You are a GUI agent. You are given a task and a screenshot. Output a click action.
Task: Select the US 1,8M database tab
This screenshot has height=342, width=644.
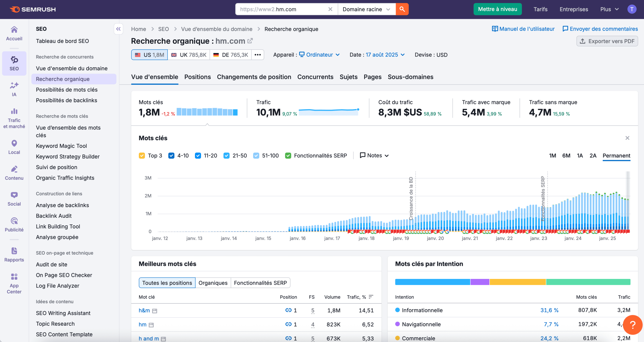[149, 55]
